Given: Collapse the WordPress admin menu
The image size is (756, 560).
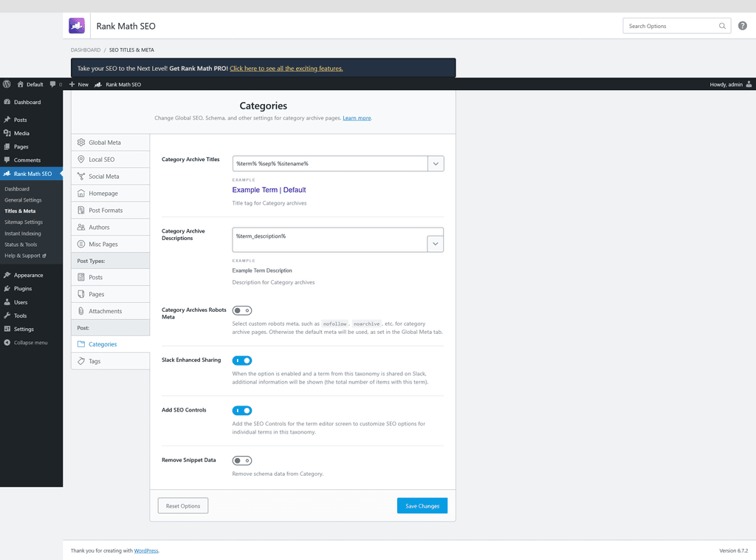Looking at the screenshot, I should [x=26, y=343].
